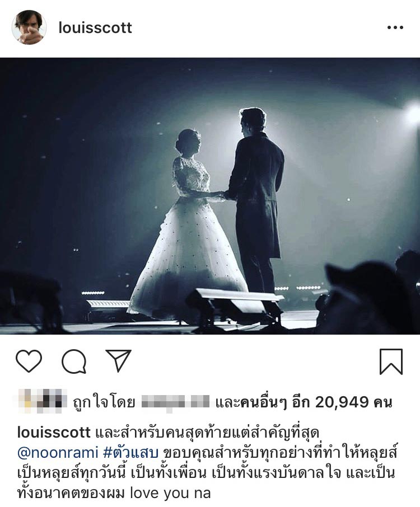Screen dimensions: 420x507
Task: Open the @noonrami mention
Action: click(x=57, y=453)
